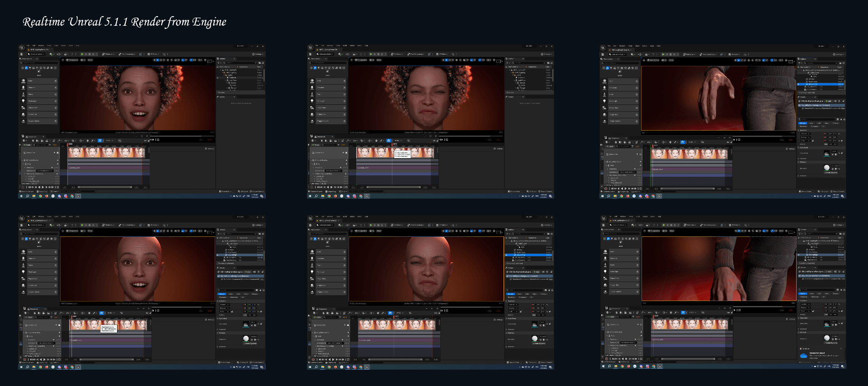Click Rendering filter in OneDrive-notification hand window Details
Screen dimensions: 868x386
point(804,297)
